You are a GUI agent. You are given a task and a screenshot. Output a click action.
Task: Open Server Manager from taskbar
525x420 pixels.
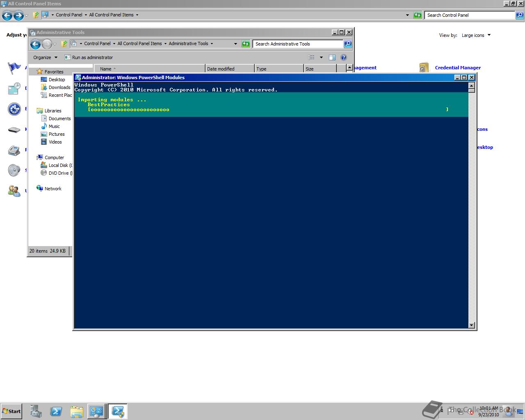[36, 411]
